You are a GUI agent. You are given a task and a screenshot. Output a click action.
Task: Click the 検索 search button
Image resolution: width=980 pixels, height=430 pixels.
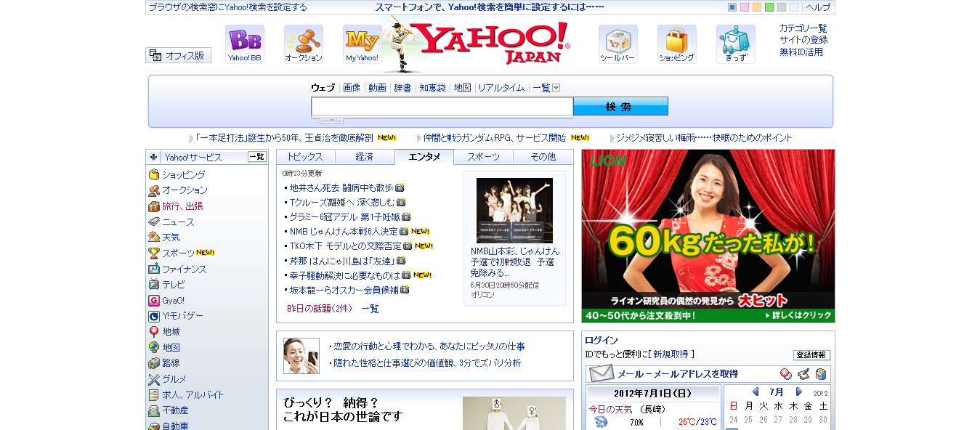click(x=620, y=107)
